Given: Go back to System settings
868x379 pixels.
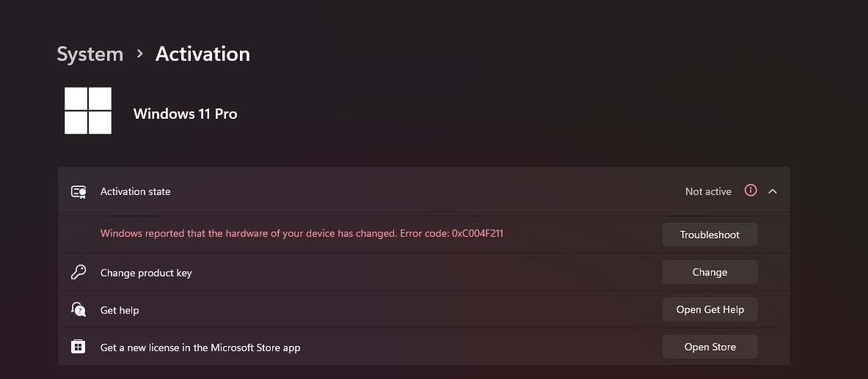Looking at the screenshot, I should pos(90,54).
